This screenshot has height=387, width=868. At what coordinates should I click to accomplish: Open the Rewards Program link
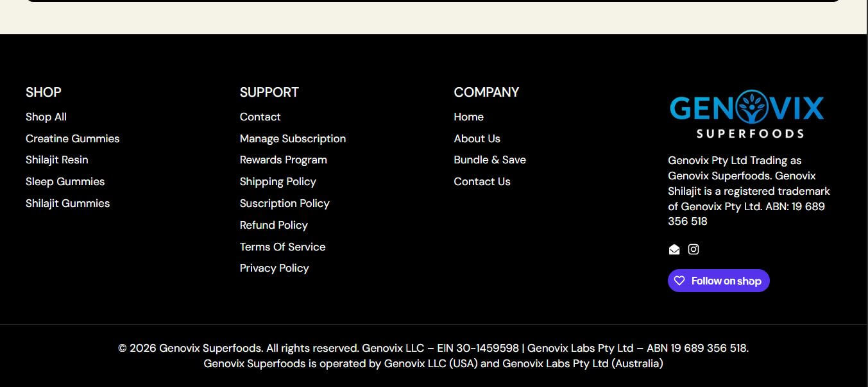(283, 160)
